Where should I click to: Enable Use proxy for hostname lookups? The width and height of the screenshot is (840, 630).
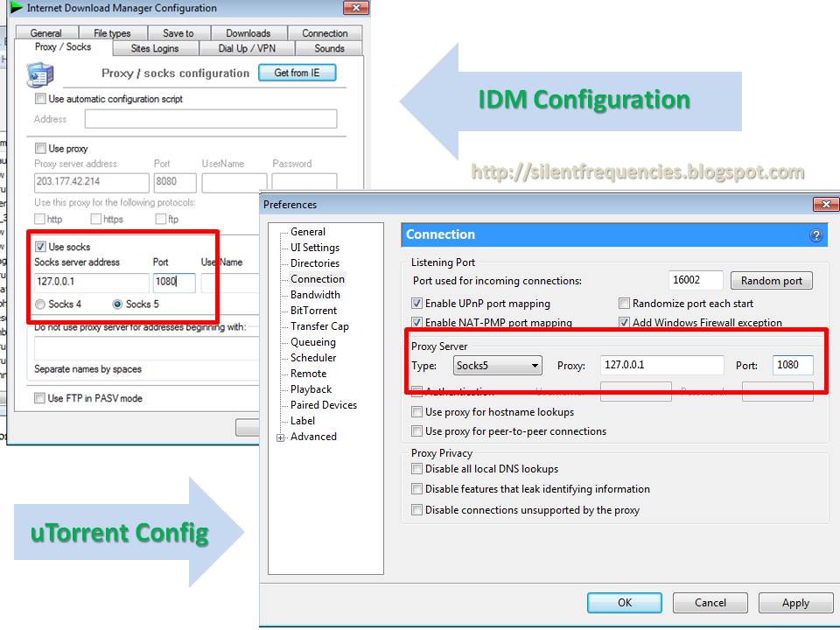416,412
